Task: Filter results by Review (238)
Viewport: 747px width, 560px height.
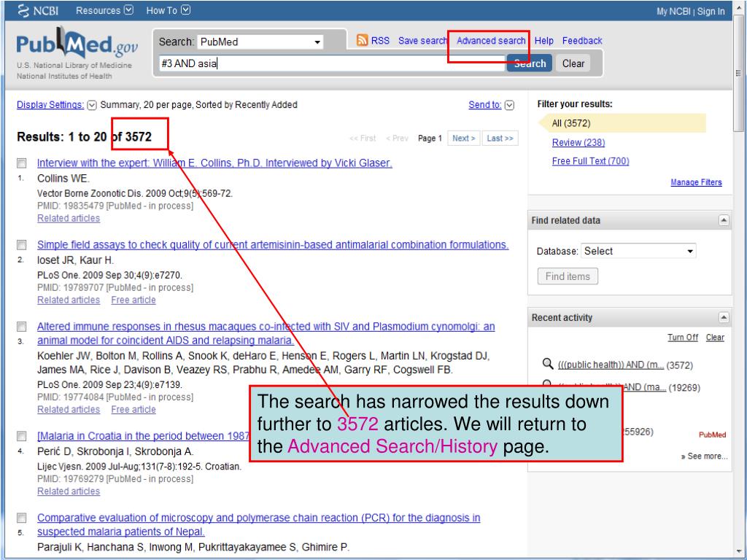Action: 578,142
